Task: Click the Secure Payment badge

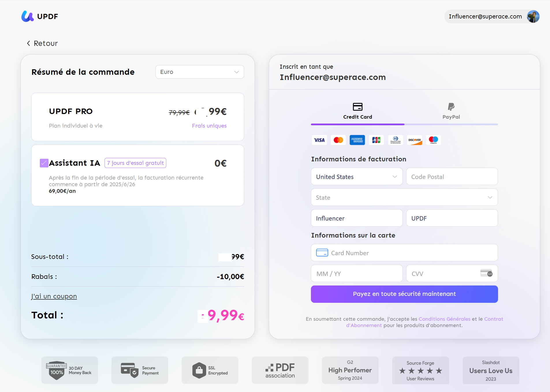Action: (140, 370)
